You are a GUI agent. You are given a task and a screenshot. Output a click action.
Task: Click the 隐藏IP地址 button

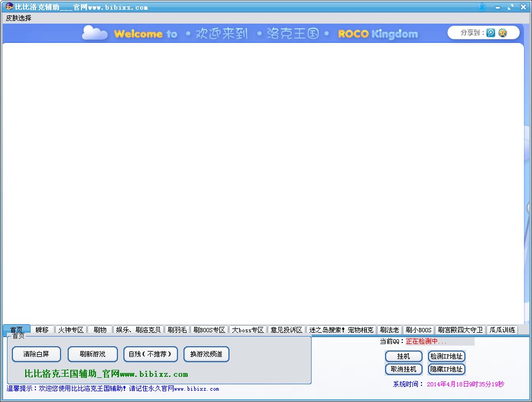click(446, 369)
